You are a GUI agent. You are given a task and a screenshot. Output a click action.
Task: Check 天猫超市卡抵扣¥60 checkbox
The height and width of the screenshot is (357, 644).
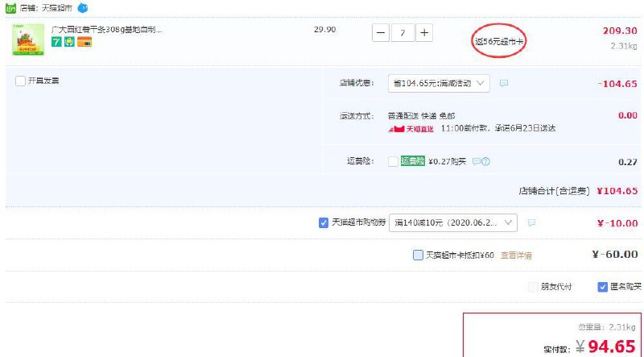click(x=418, y=255)
